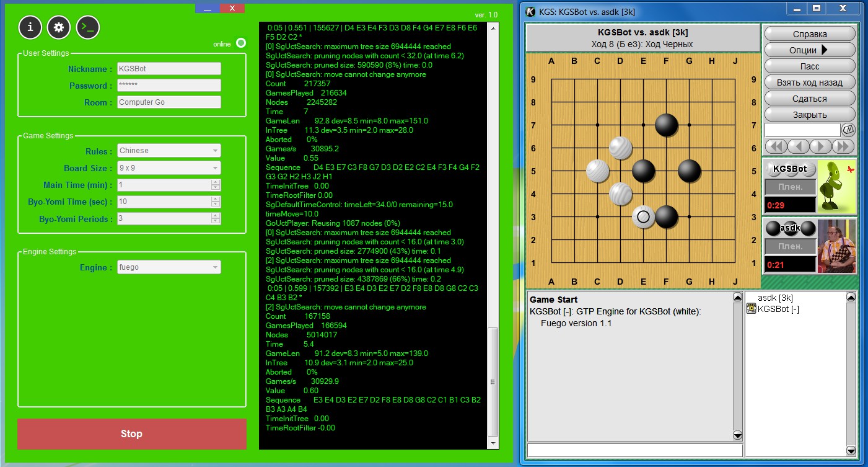Click the Nickname field containing KGSBot
Screen dimensions: 868x467
click(169, 69)
